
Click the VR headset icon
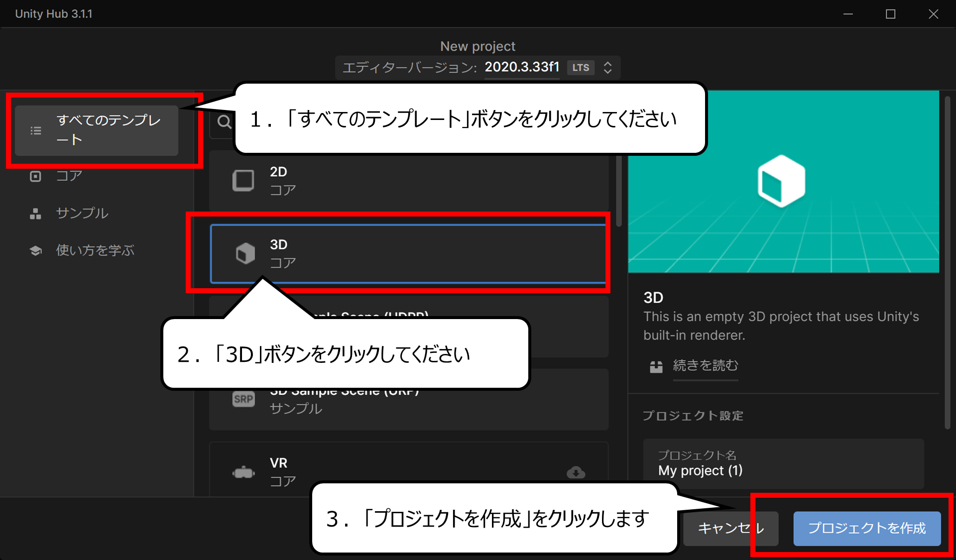[x=243, y=472]
